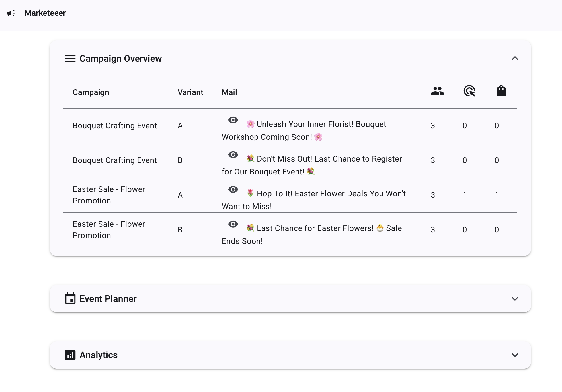
Task: Collapse the Campaign Overview panel chevron
Action: [x=515, y=59]
